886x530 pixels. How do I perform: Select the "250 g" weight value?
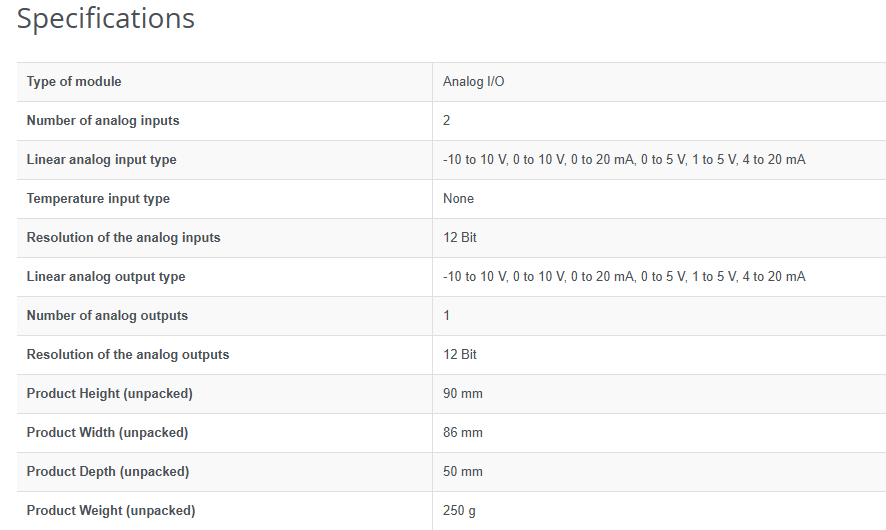click(x=460, y=510)
